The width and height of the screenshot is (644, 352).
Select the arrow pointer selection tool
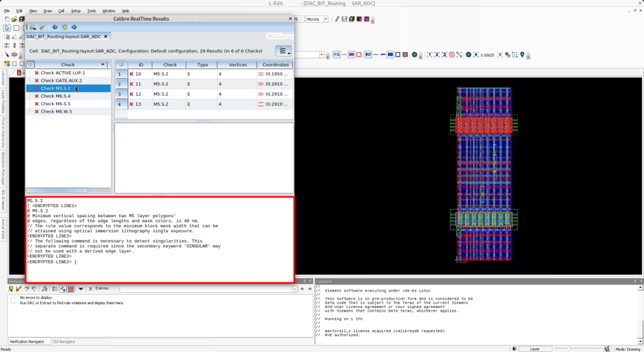(7, 28)
